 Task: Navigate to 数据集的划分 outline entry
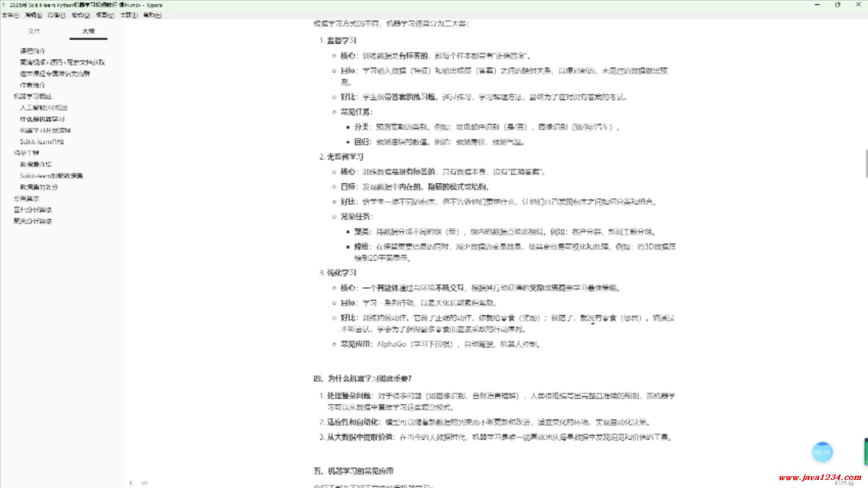point(38,187)
